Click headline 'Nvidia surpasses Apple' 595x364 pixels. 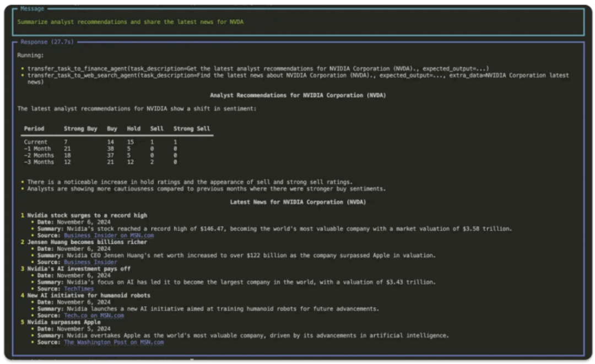coord(64,322)
